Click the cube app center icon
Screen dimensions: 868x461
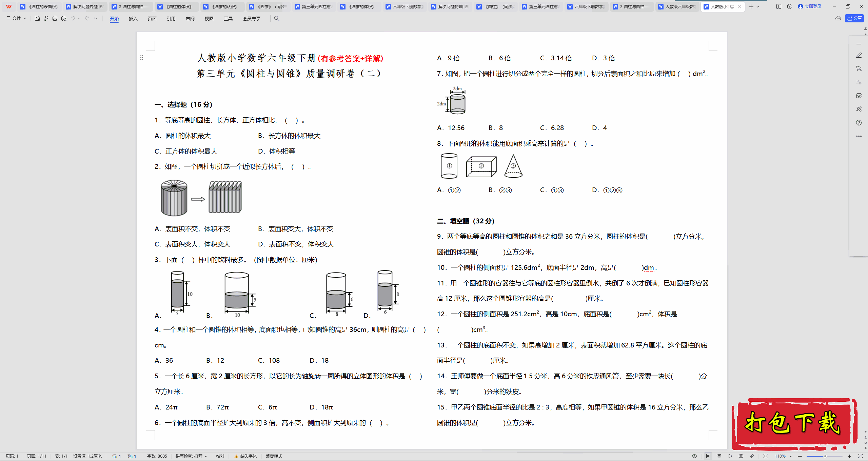[790, 6]
